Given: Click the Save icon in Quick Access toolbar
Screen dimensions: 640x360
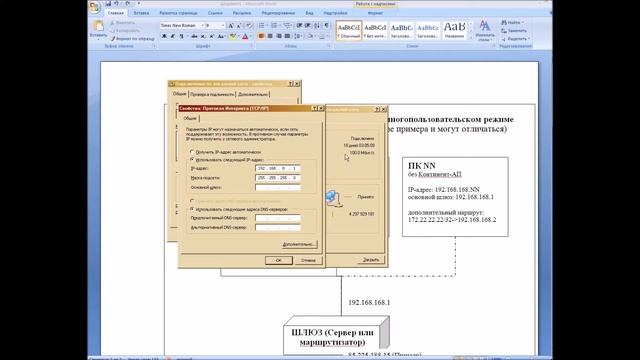Looking at the screenshot, I should point(108,4).
